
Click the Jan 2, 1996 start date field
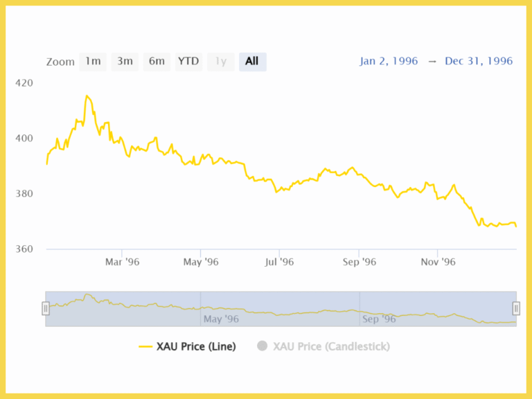click(x=389, y=61)
